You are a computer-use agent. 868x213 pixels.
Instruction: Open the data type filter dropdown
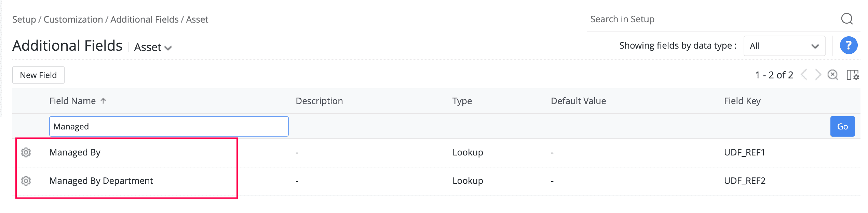pos(784,46)
